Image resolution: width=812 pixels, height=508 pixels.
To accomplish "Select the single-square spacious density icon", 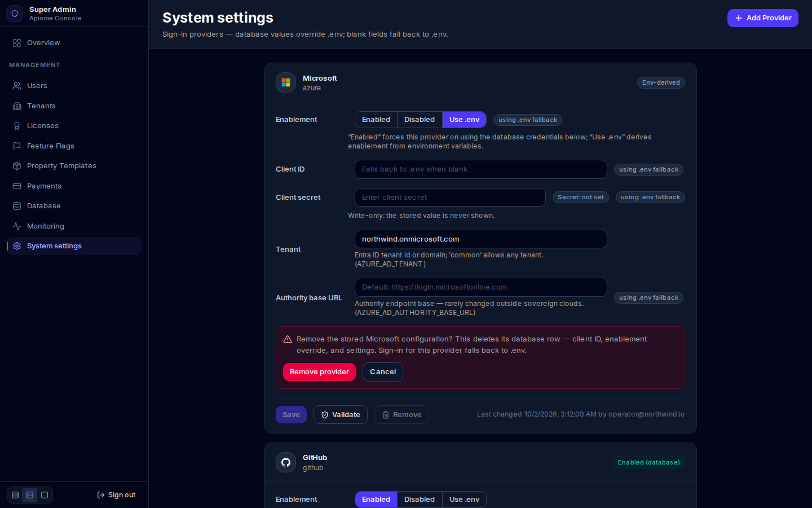I will click(x=45, y=495).
